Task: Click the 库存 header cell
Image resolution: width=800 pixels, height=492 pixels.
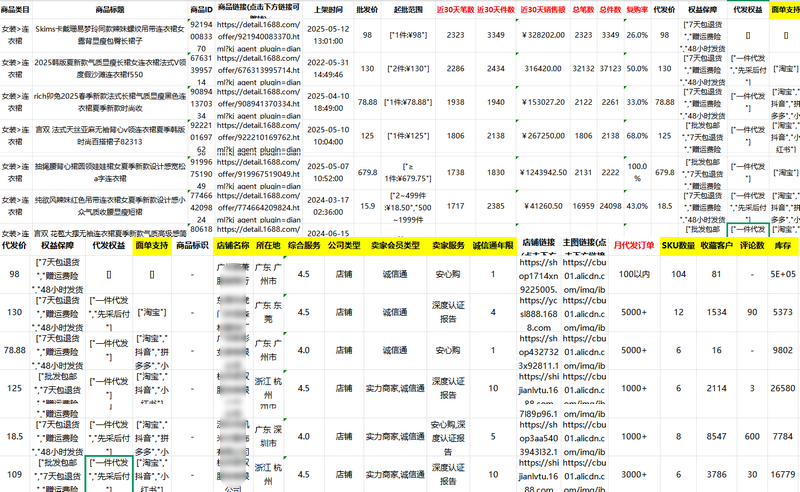Action: click(783, 245)
